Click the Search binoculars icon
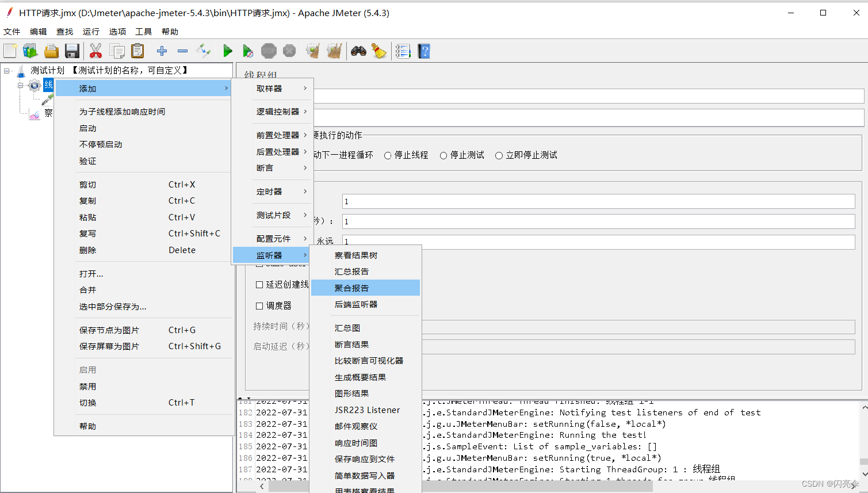The width and height of the screenshot is (868, 493). pyautogui.click(x=359, y=51)
